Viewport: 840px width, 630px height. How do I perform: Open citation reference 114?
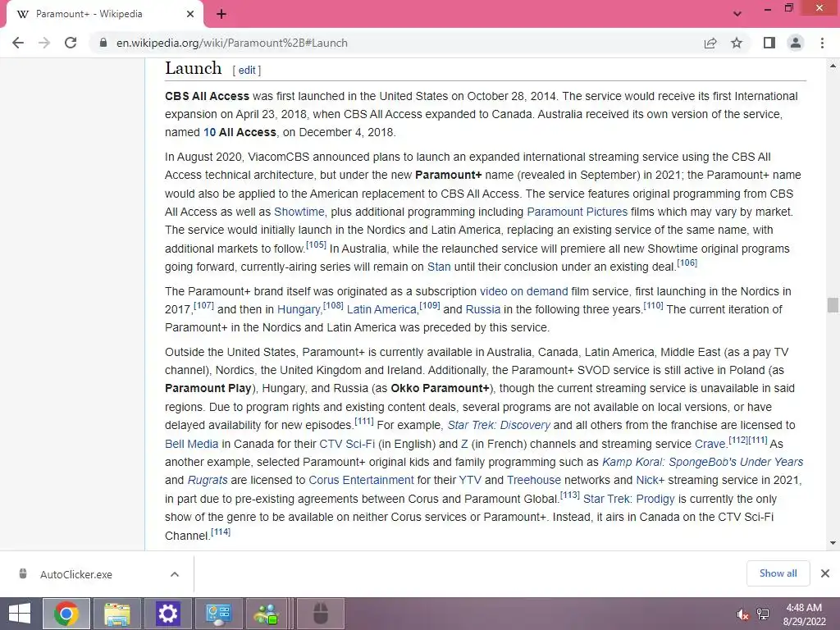pyautogui.click(x=220, y=532)
